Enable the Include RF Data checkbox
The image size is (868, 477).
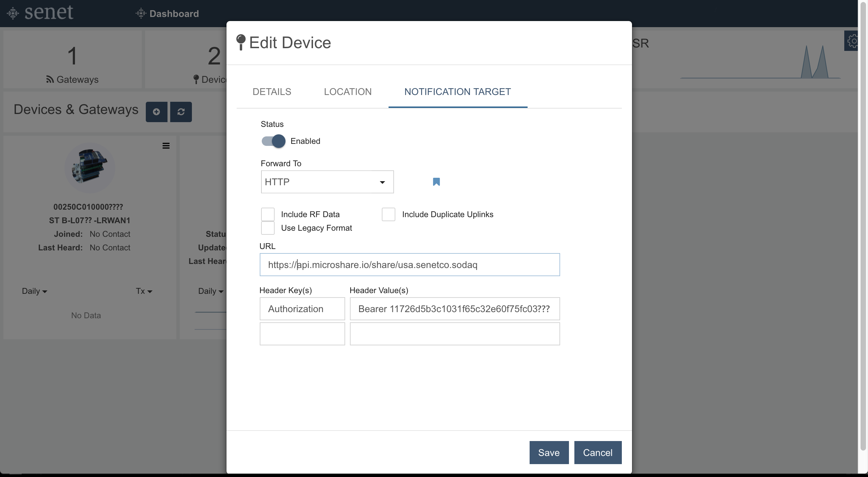(268, 214)
